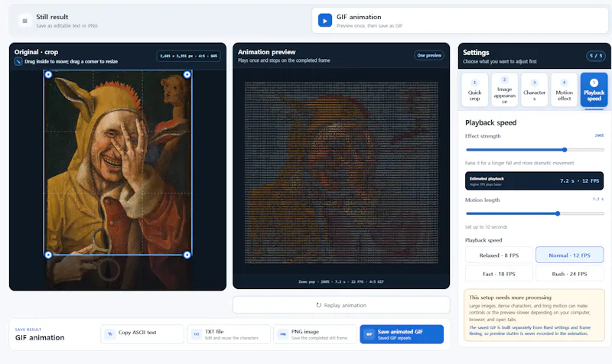Viewport: 612px width, 364px height.
Task: Choose Relaxed 8 FPS playback speed
Action: [x=499, y=255]
